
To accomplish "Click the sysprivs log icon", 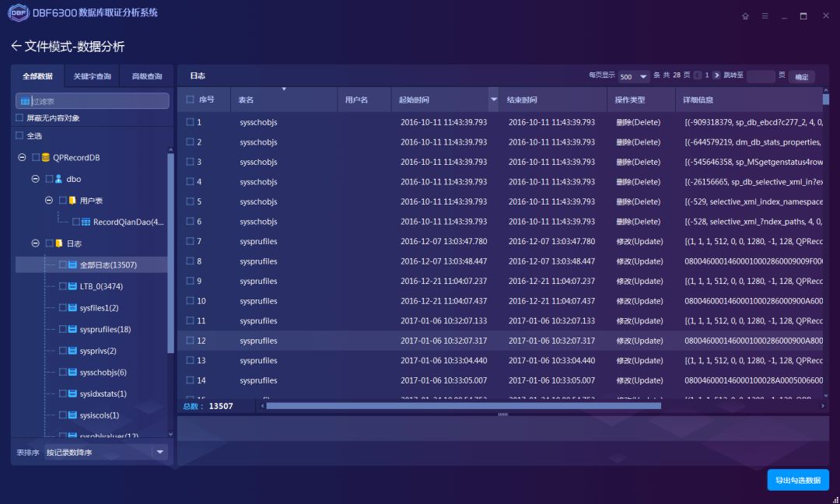I will 72,350.
